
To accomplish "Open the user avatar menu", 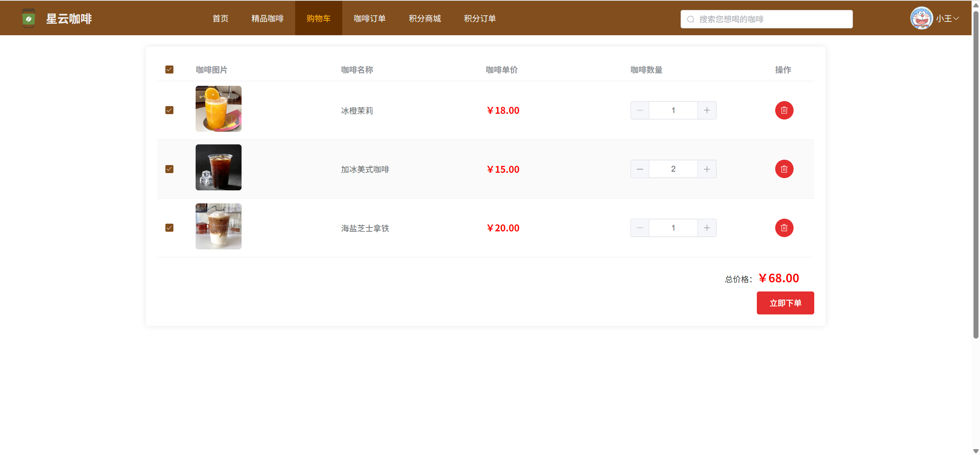I will (x=921, y=18).
